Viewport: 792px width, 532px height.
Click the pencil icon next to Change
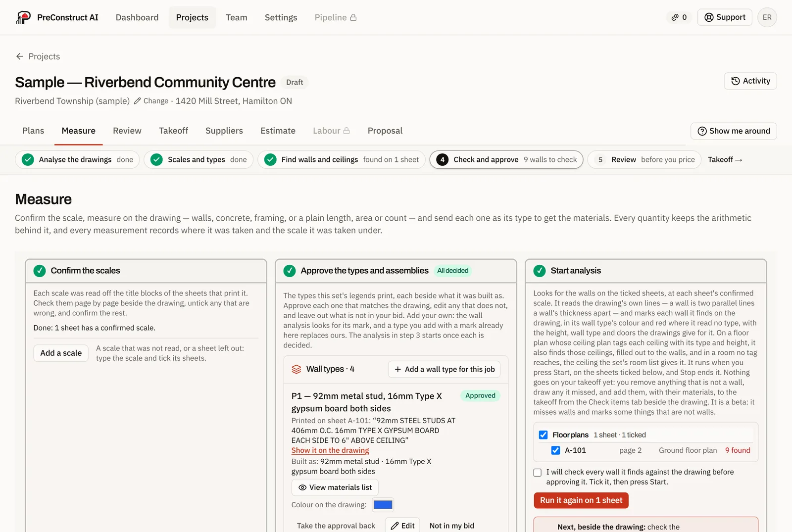(x=137, y=101)
